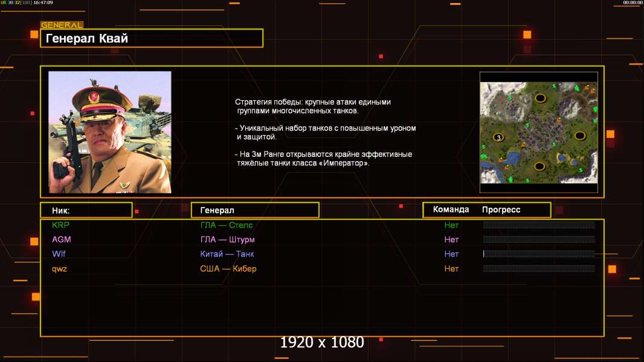Image resolution: width=644 pixels, height=362 pixels.
Task: Open the Китай — Танк general selection
Action: tap(227, 254)
